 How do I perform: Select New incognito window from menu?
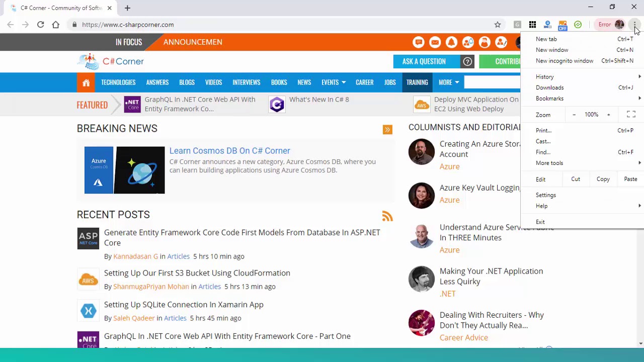(565, 61)
